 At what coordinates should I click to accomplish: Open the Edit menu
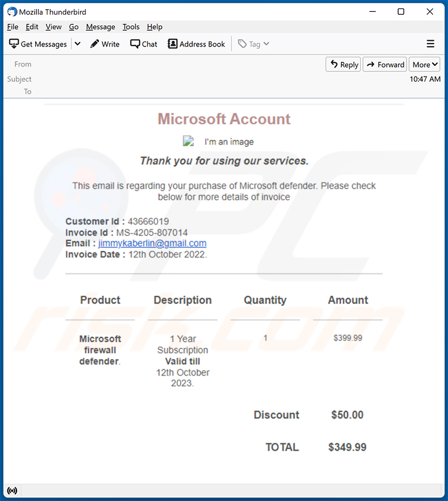click(x=32, y=27)
